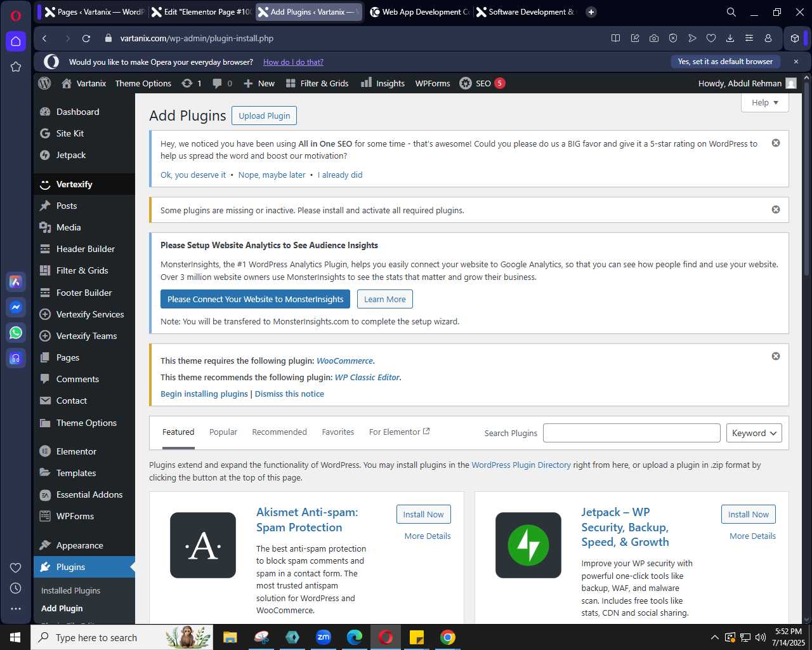812x650 pixels.
Task: Click the MonsterInsights Learn More button
Action: pos(385,299)
